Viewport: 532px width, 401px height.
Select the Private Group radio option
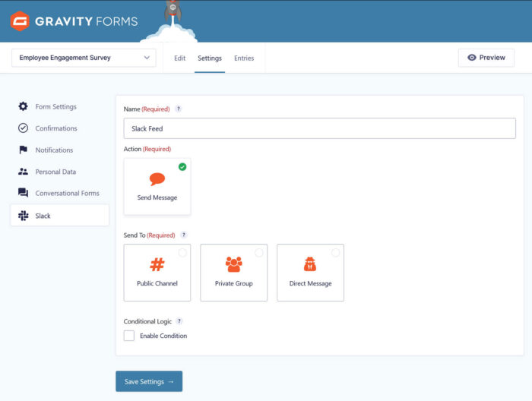click(x=259, y=253)
